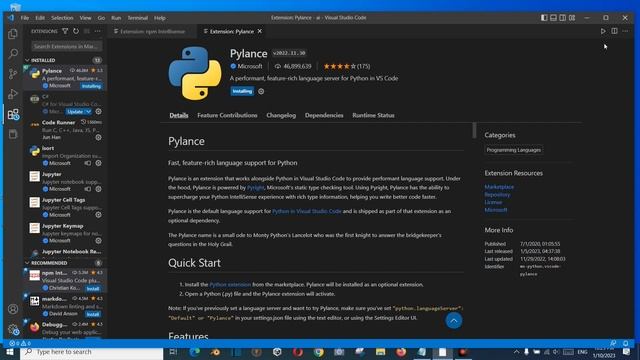Open the Pyright link in description

[x=256, y=188]
